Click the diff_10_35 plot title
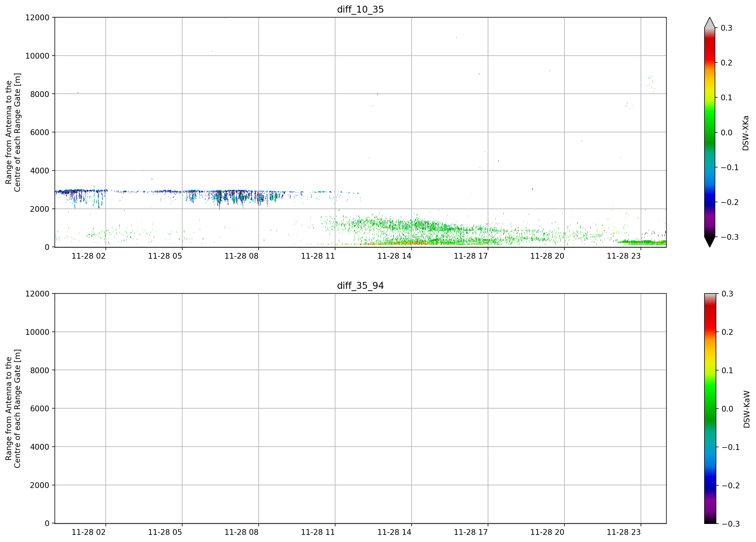Image resolution: width=756 pixels, height=542 pixels. click(x=360, y=9)
